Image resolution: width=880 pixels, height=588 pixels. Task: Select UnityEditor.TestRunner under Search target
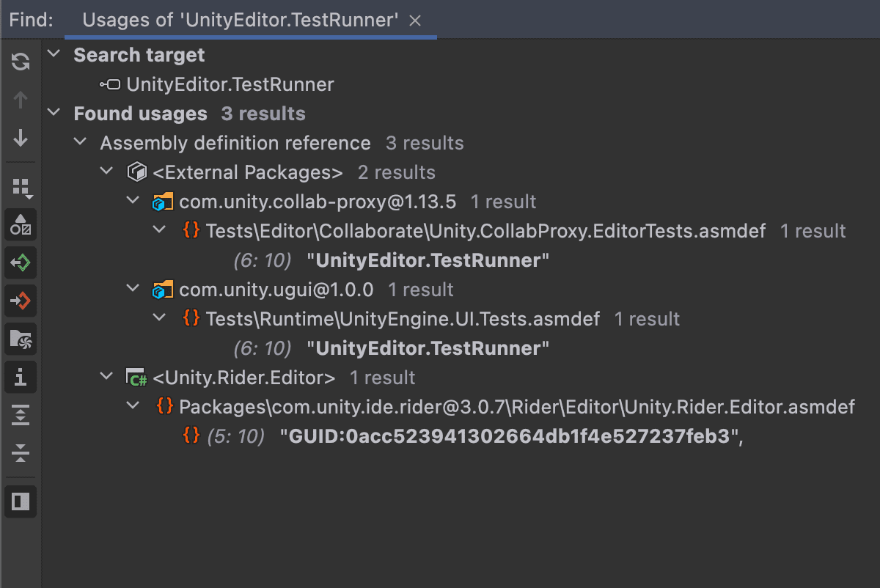[x=230, y=84]
